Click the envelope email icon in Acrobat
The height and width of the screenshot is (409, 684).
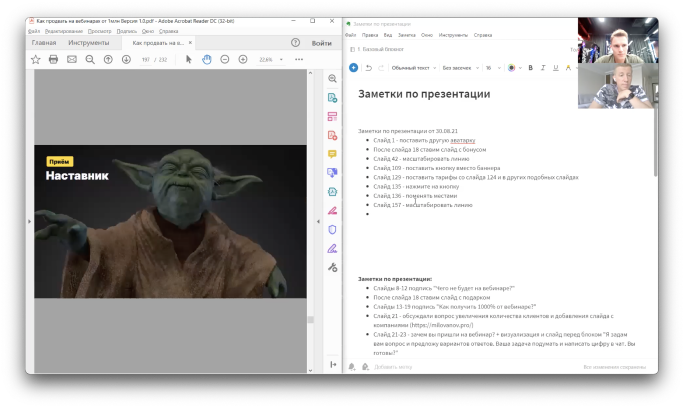click(x=72, y=59)
